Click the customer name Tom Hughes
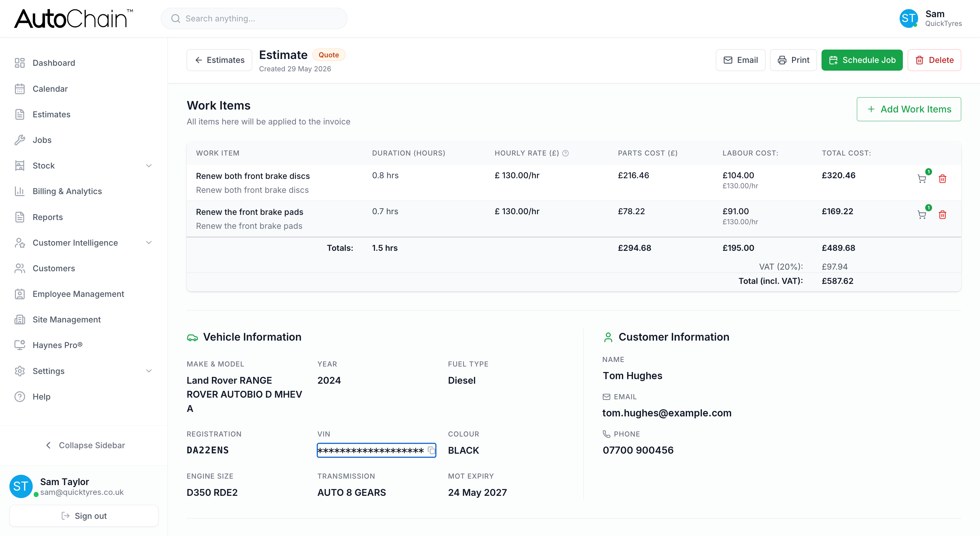The image size is (980, 536). click(x=632, y=376)
